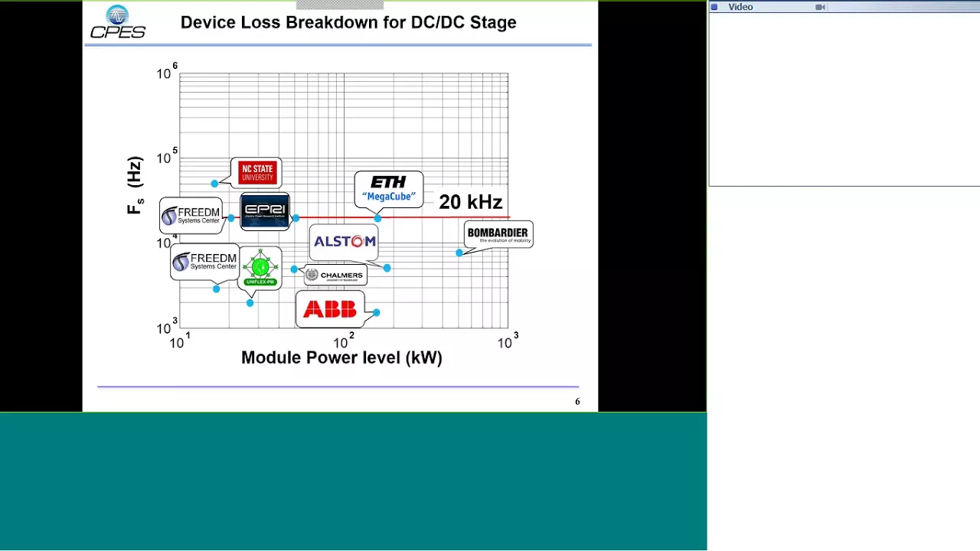Click the ALSTOM logo
980x551 pixels.
click(x=345, y=241)
